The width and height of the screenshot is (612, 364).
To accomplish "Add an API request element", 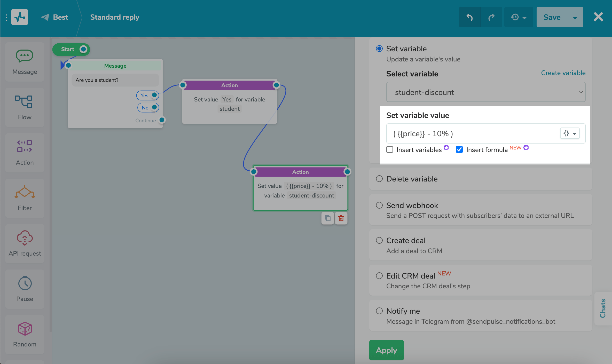I will point(25,244).
